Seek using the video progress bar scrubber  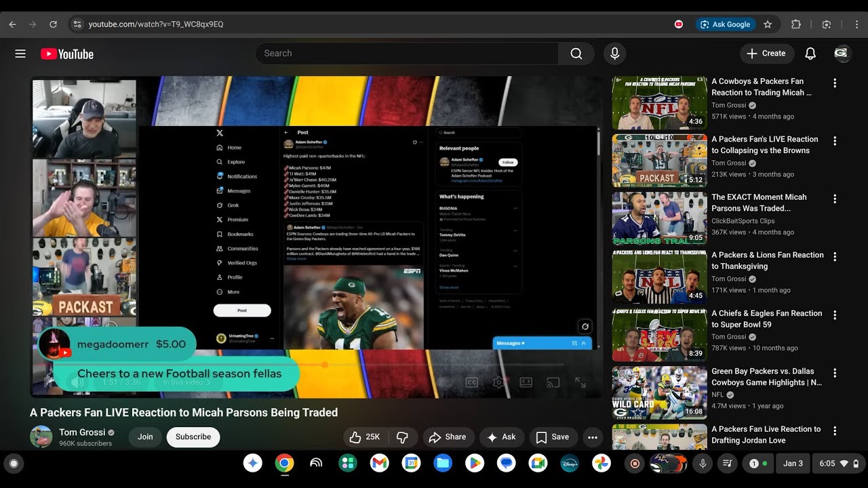pos(325,365)
